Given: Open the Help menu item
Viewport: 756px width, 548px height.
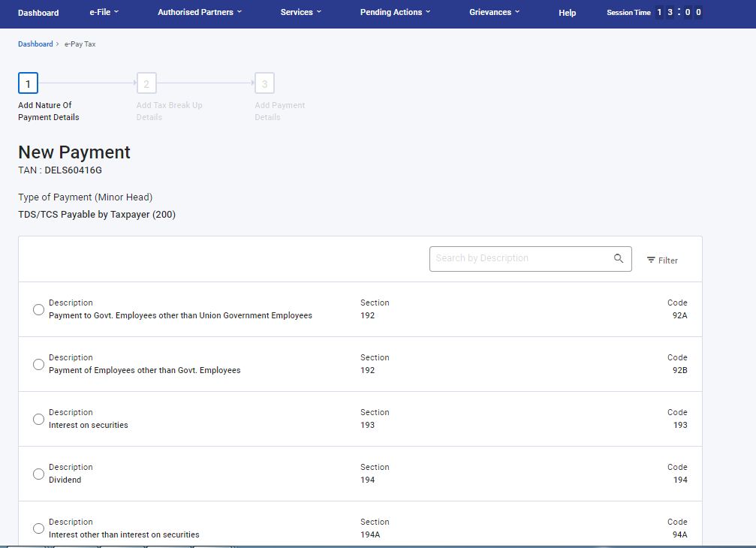Looking at the screenshot, I should coord(568,13).
